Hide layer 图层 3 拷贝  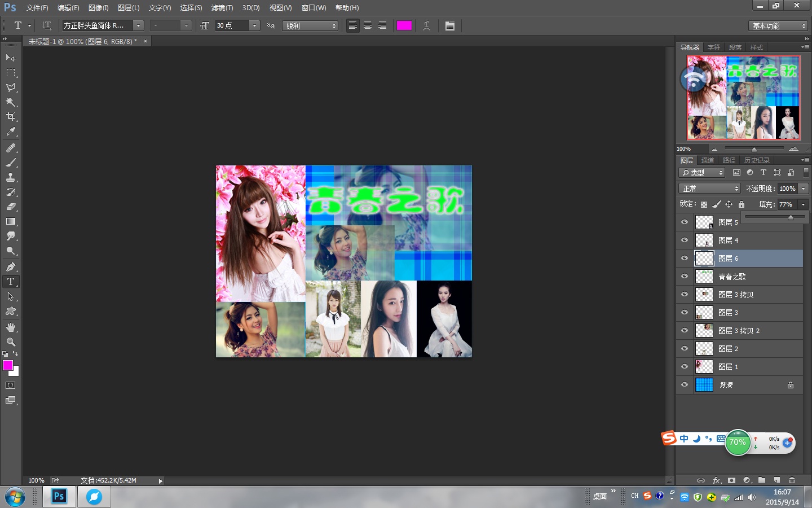tap(685, 295)
